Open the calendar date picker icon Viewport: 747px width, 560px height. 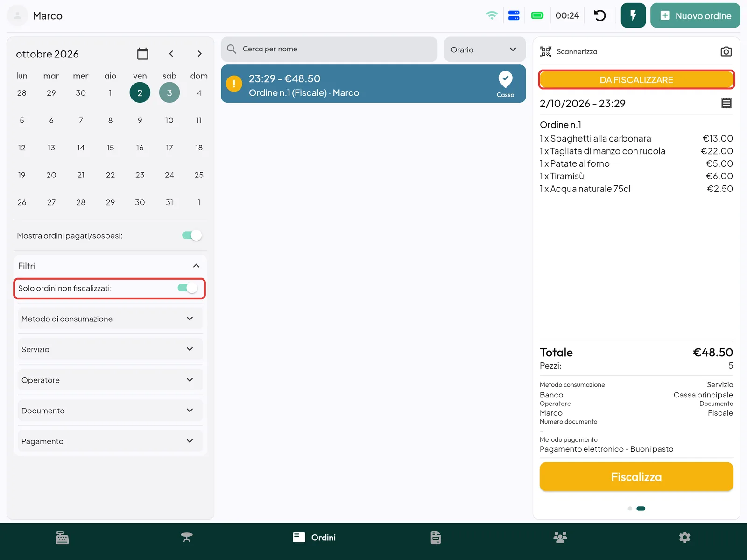pos(143,54)
